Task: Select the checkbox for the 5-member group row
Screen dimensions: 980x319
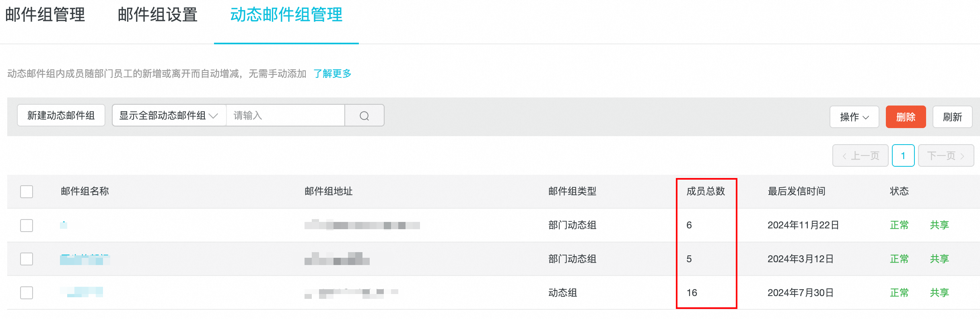Action: click(27, 259)
